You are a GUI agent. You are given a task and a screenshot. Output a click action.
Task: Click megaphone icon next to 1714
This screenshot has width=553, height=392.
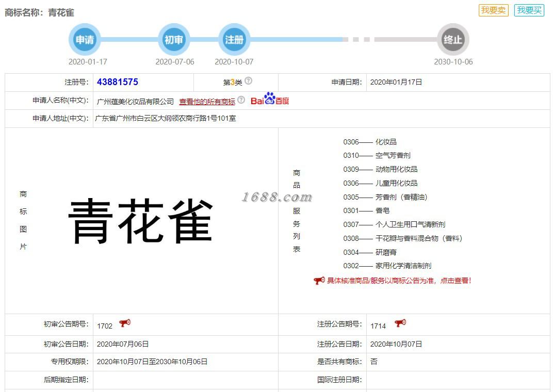click(x=400, y=323)
